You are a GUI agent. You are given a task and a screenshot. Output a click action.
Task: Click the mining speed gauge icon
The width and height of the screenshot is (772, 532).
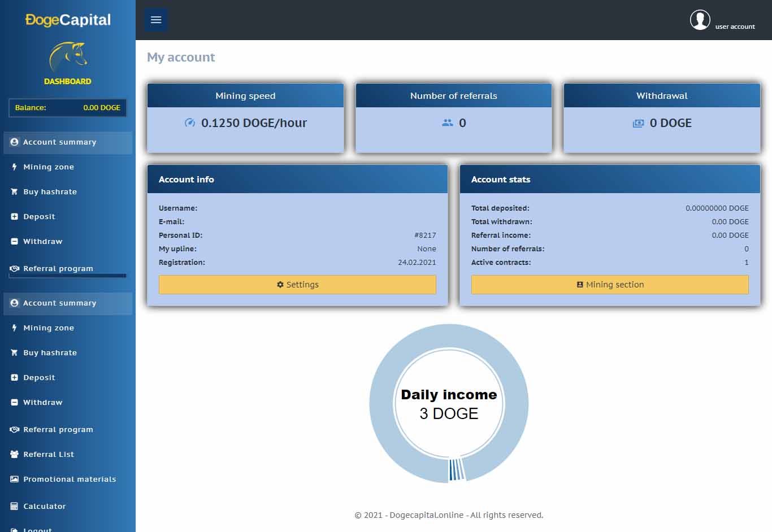coord(190,123)
